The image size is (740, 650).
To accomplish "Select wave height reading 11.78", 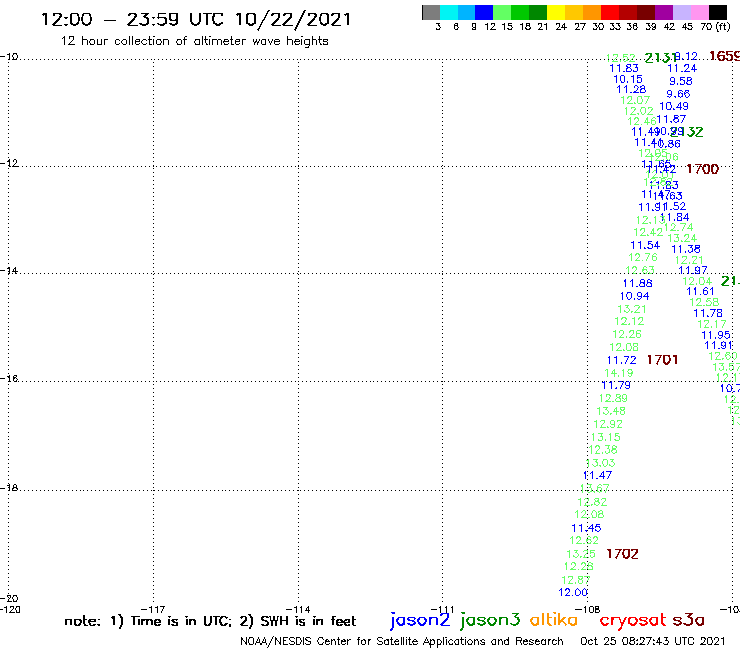I will click(707, 313).
